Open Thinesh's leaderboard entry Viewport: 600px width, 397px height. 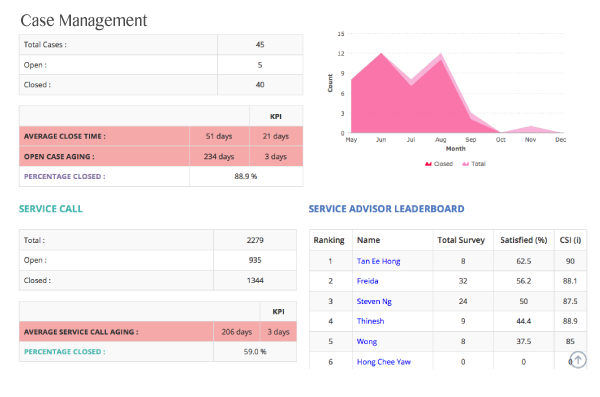[x=370, y=321]
